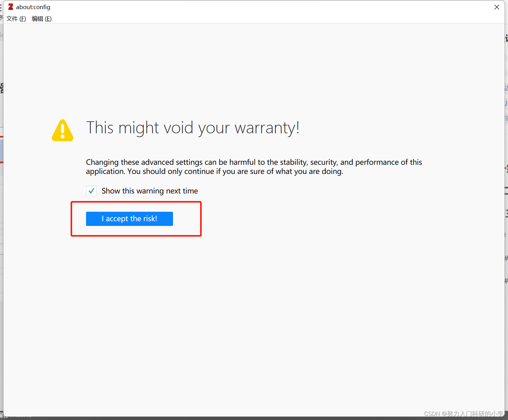Close the about:config window

click(497, 7)
